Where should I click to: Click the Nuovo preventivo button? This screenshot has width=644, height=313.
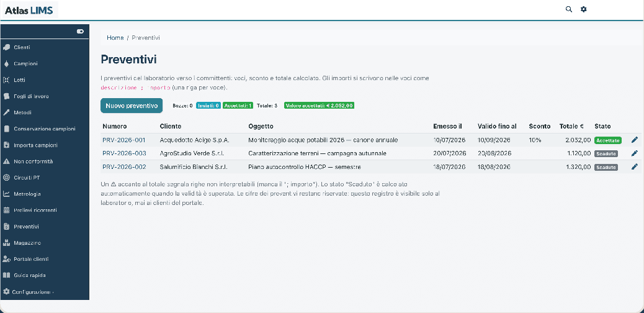132,106
